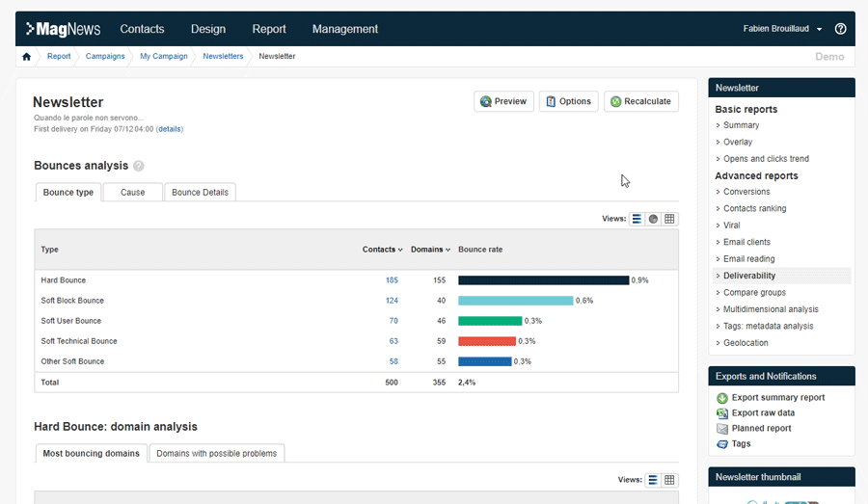Open the Bounce Details tab
The height and width of the screenshot is (504, 868).
coord(200,192)
